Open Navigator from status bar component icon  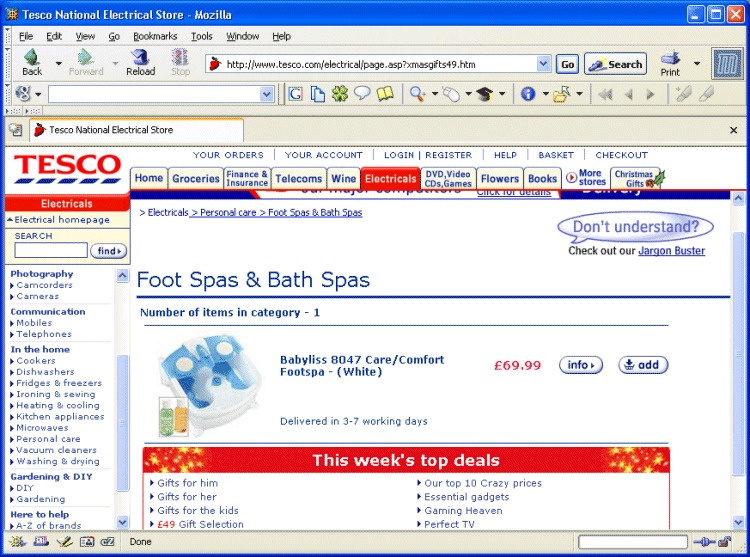point(18,541)
